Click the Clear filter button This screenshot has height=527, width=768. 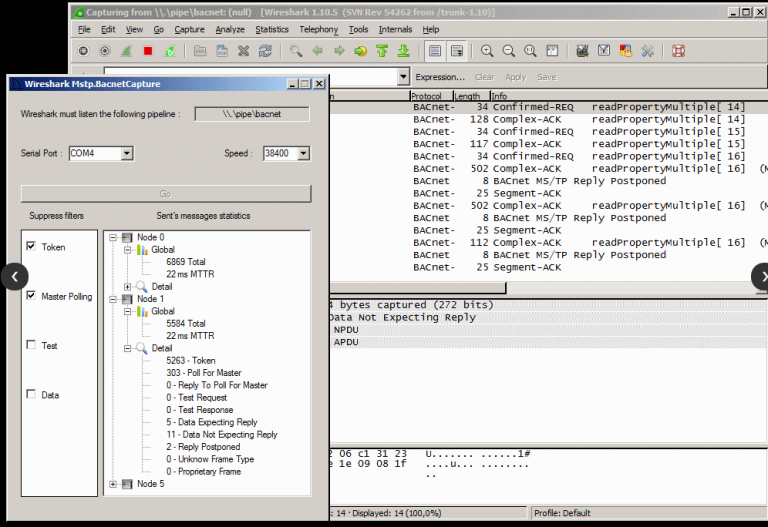tap(484, 77)
